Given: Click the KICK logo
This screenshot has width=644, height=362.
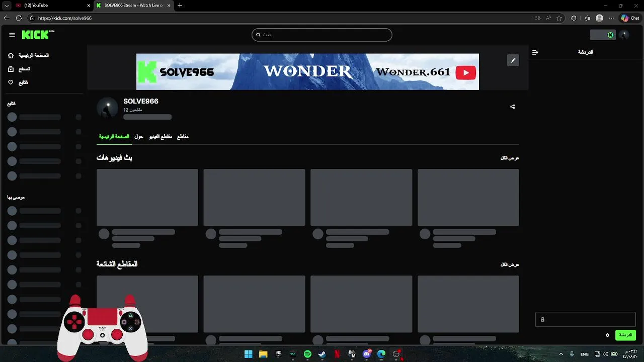Looking at the screenshot, I should [x=38, y=35].
